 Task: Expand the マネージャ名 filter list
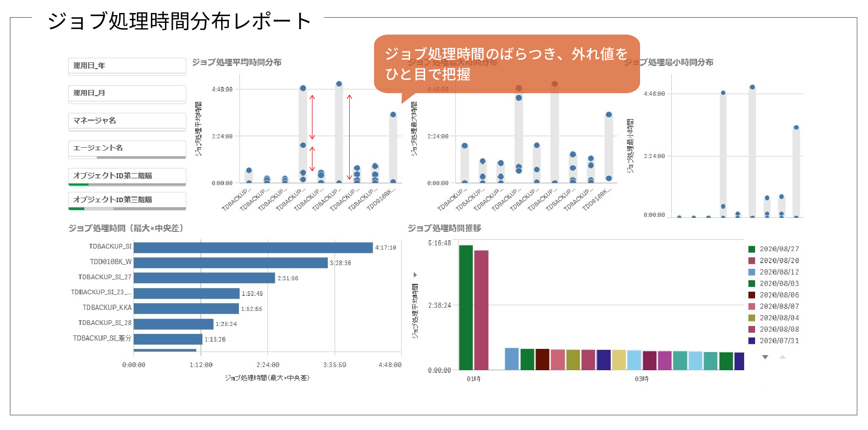point(127,121)
